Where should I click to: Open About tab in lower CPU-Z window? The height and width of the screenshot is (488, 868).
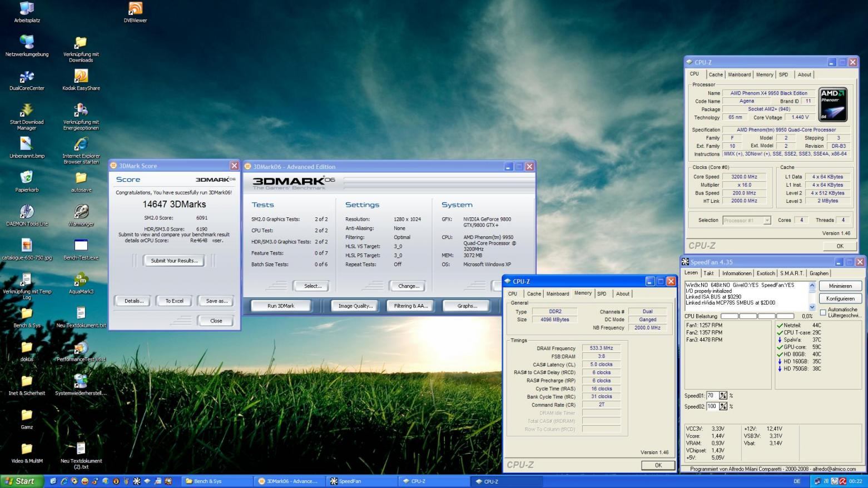coord(623,293)
